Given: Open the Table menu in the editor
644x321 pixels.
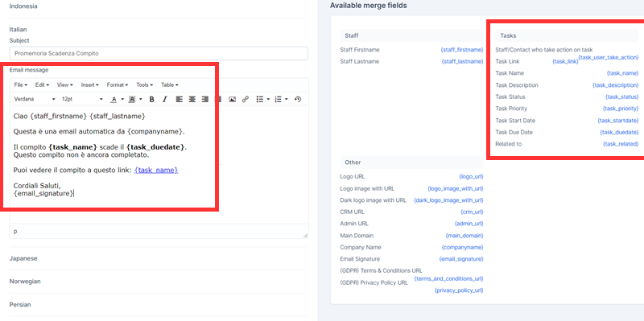Looking at the screenshot, I should click(170, 85).
